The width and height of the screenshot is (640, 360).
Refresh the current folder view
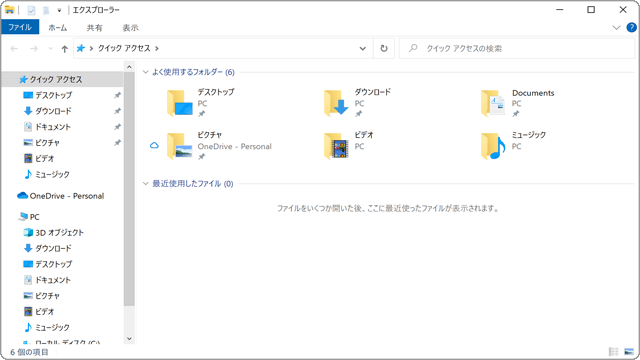(x=384, y=49)
